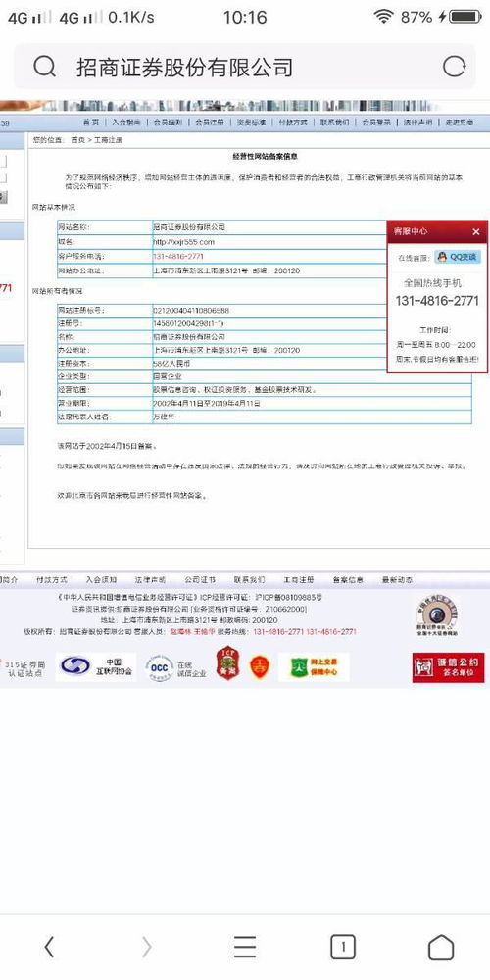490x980 pixels.
Task: Click footer link 联系我们
Action: pos(249,580)
